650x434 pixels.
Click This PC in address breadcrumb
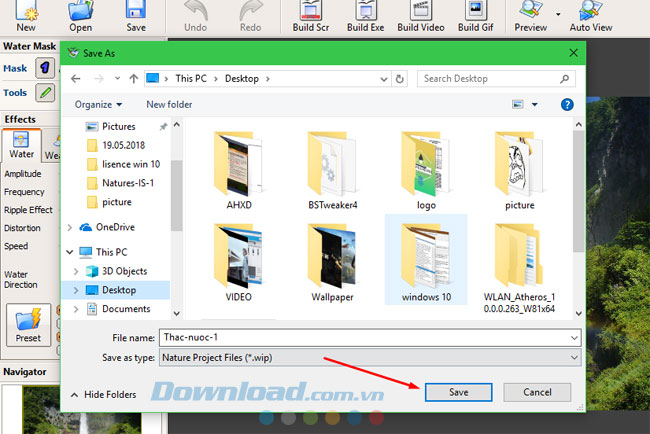(x=191, y=79)
